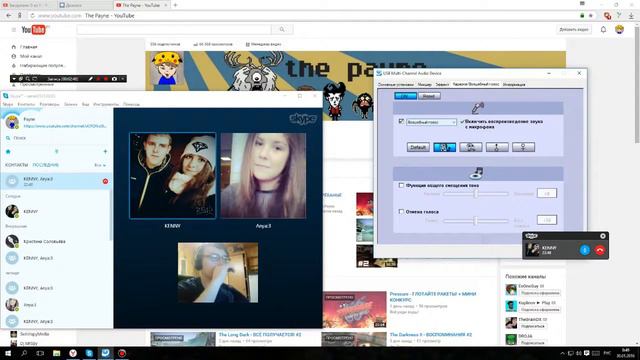Select the KENNY contact under today in Skype
Viewport: 640px width, 360px height.
tap(56, 211)
